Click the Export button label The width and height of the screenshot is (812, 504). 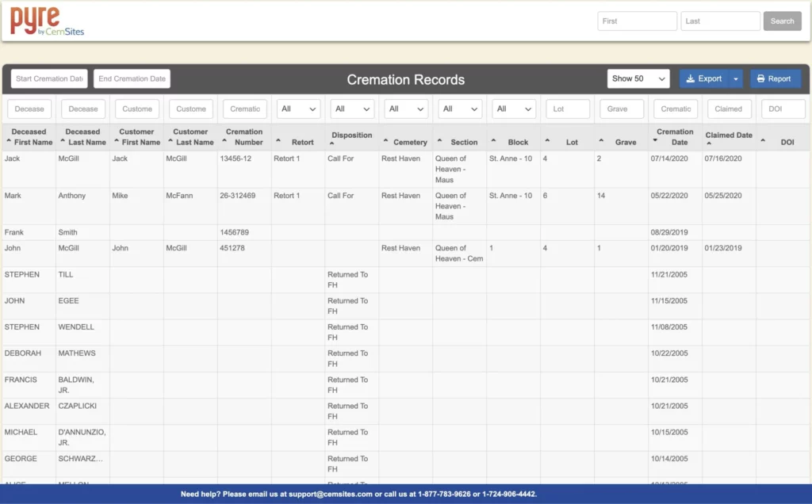(710, 78)
